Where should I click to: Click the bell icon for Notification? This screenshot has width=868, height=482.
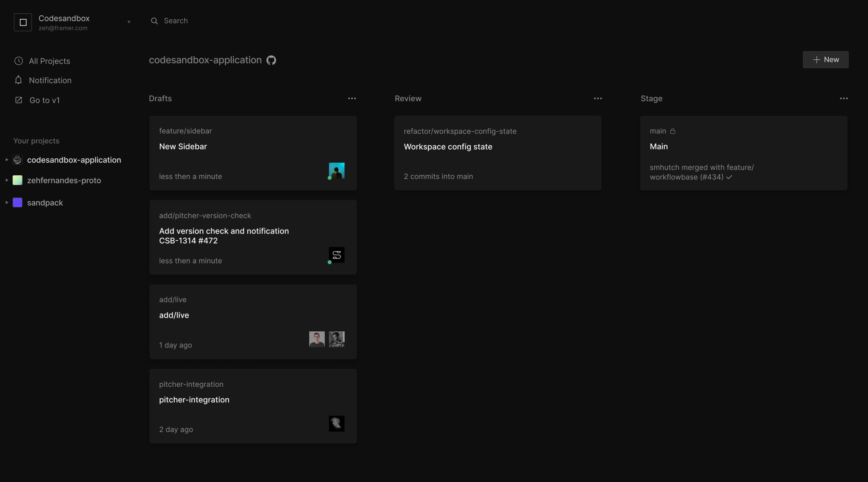tap(18, 80)
